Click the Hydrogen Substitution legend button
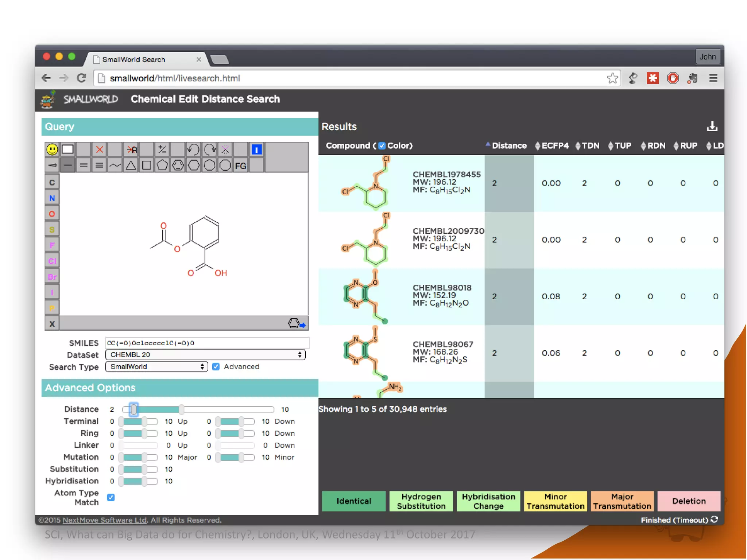 coord(421,501)
